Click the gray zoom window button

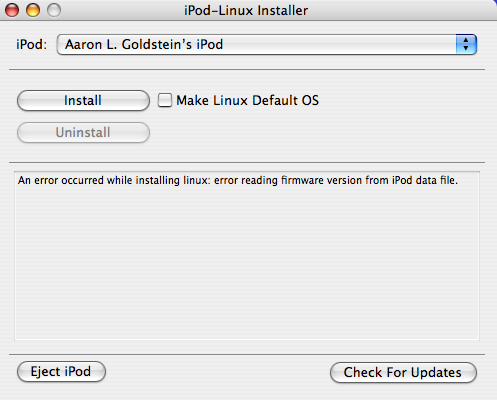click(x=54, y=10)
